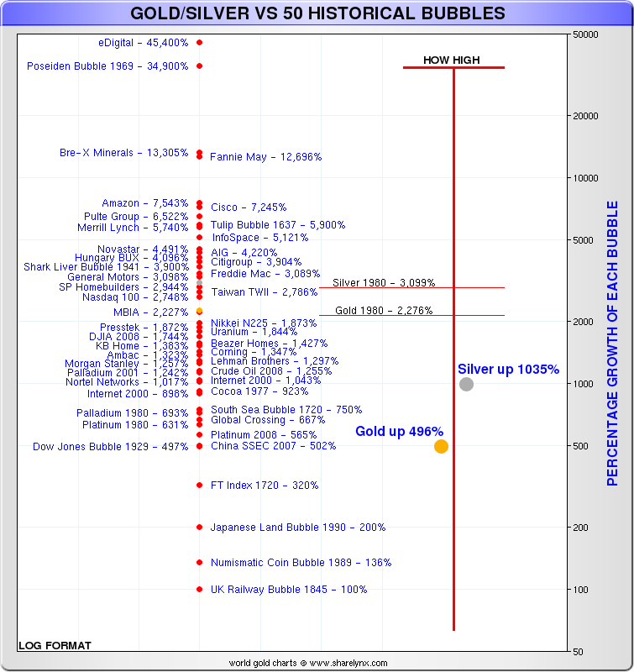Viewport: 634px width, 672px height.
Task: Select the Uranium – 1,844% label
Action: 254,332
